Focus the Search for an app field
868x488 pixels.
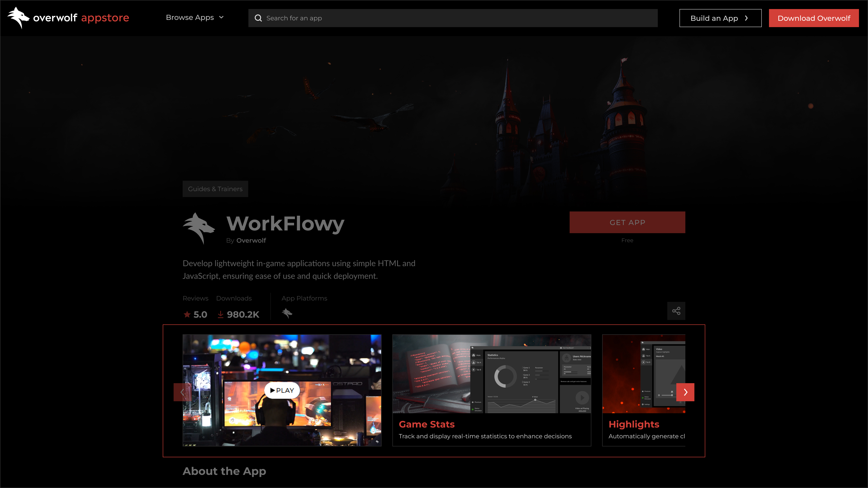453,18
